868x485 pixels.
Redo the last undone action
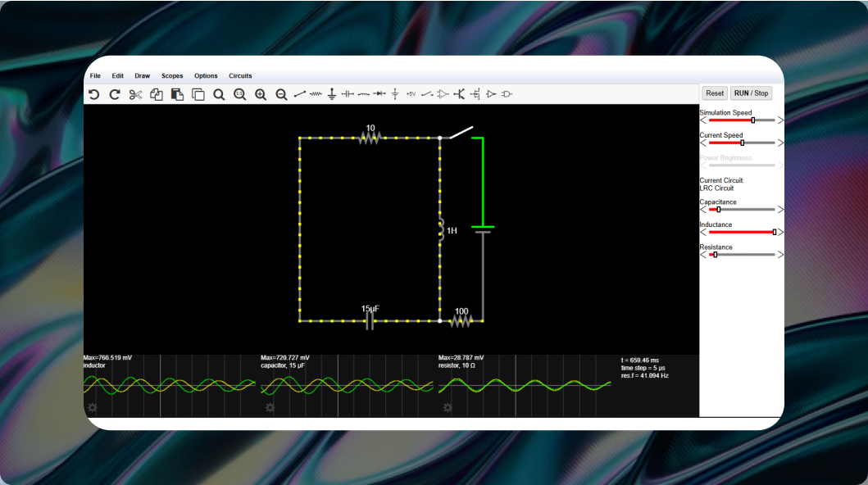115,94
